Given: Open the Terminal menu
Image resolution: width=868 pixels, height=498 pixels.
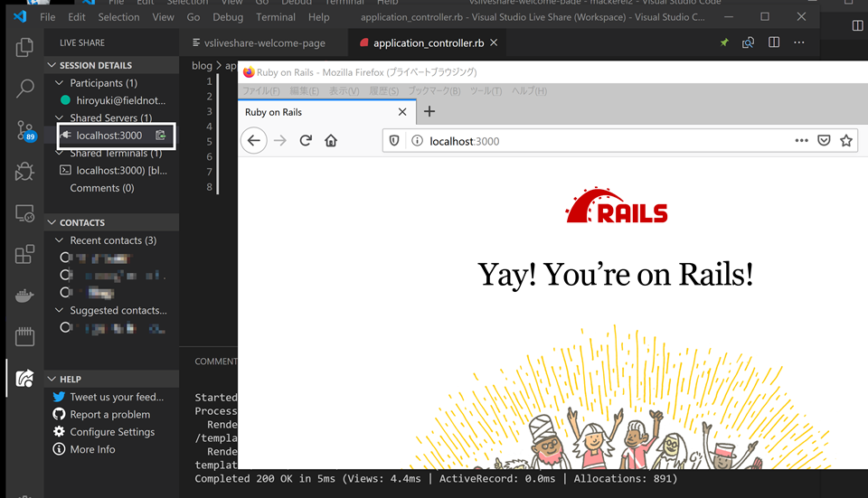Looking at the screenshot, I should pyautogui.click(x=275, y=17).
